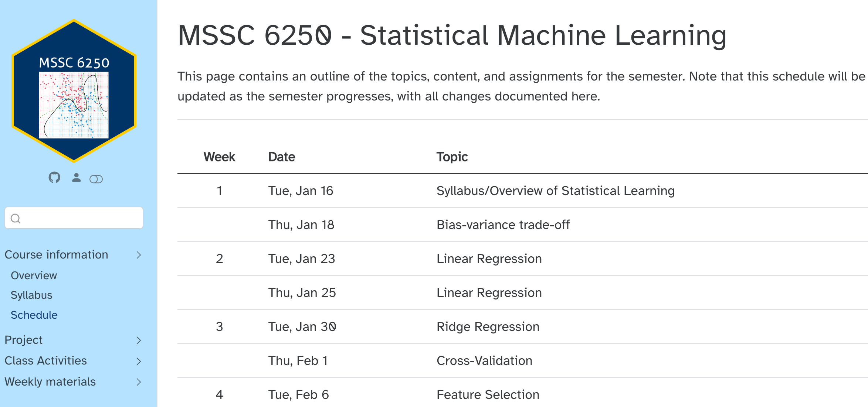Click the person profile icon
The image size is (868, 407).
(x=76, y=178)
